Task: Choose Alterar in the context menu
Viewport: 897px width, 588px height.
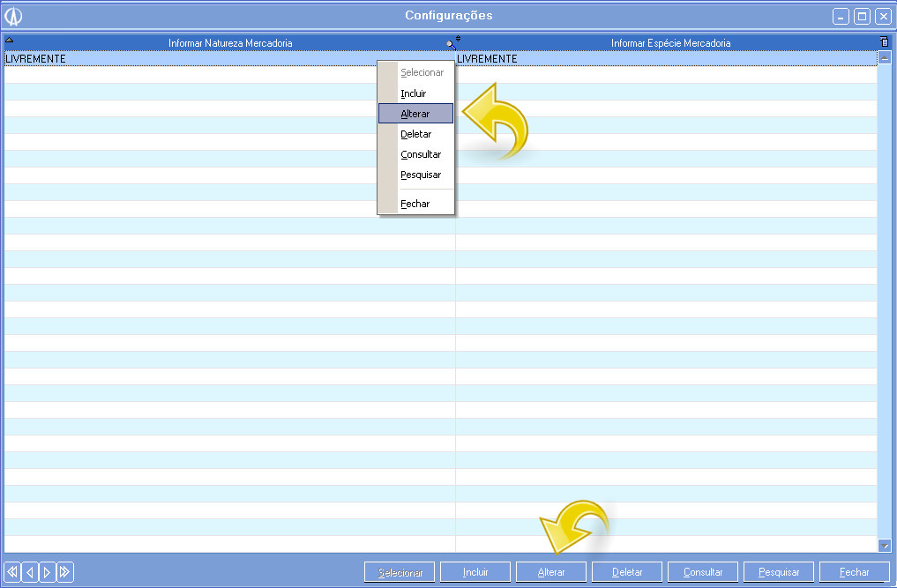Action: 415,114
